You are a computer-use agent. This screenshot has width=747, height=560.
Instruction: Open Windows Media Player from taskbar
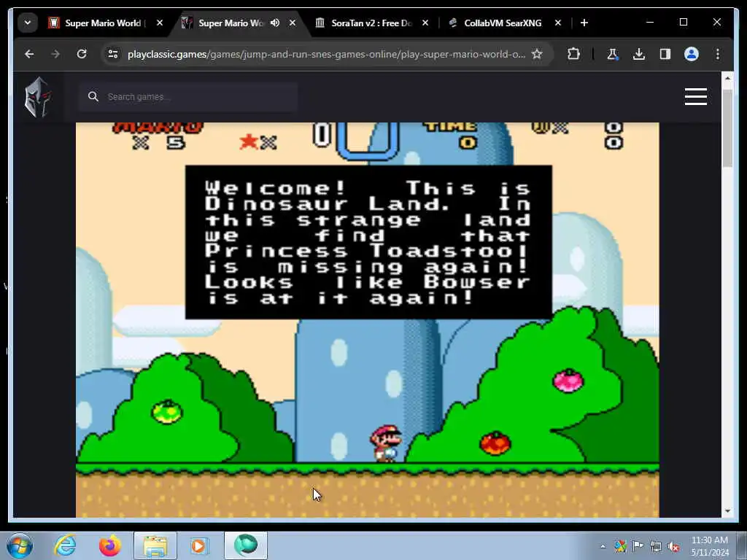(x=200, y=545)
